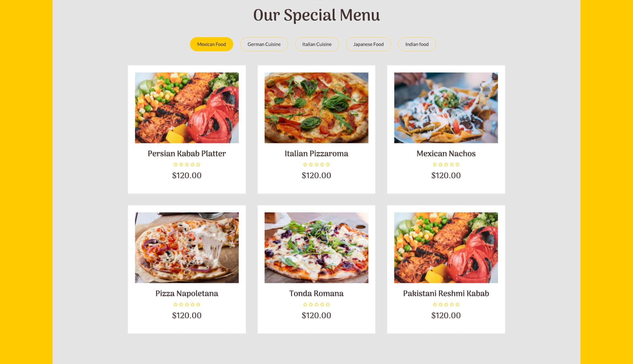Open the Pizza Napoletana image
Image resolution: width=633 pixels, height=364 pixels.
[187, 248]
